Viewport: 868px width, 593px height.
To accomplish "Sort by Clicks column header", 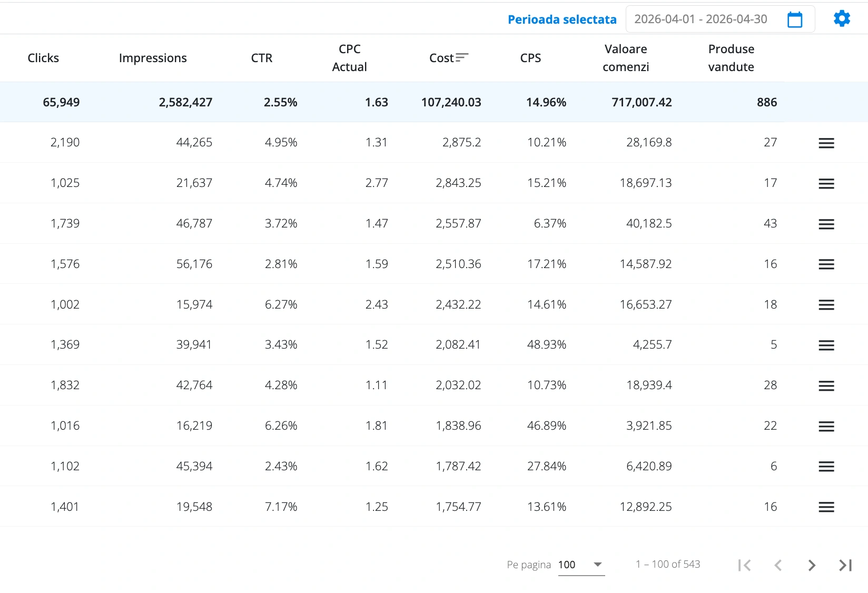I will [43, 58].
